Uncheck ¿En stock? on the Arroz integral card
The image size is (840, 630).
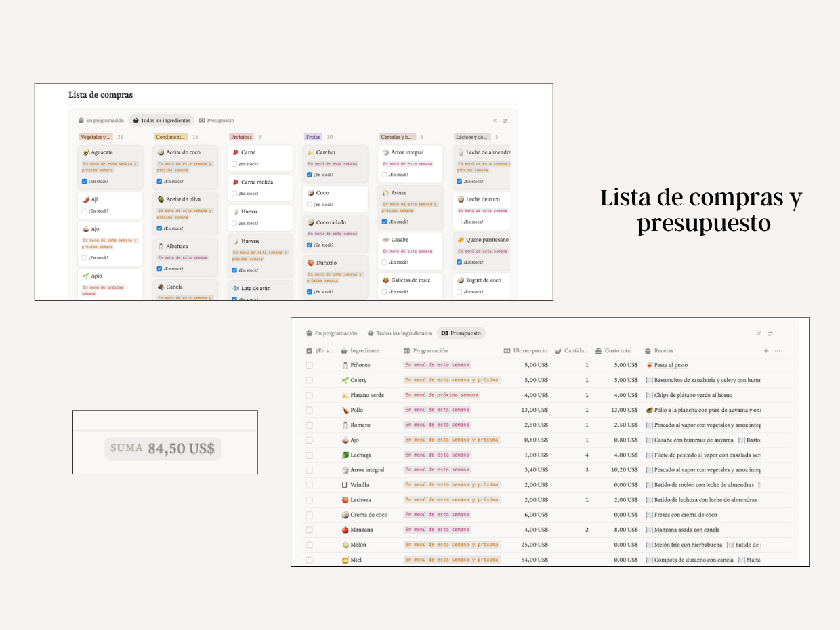pyautogui.click(x=384, y=175)
